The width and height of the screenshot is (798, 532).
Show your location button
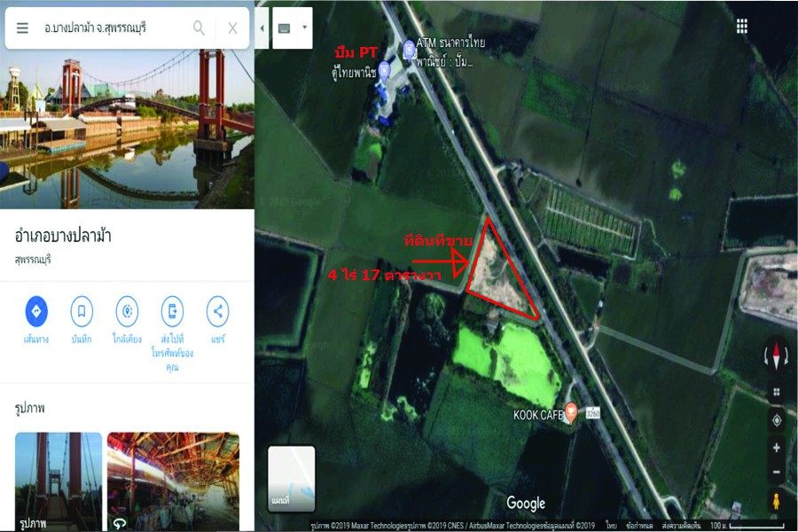click(777, 420)
